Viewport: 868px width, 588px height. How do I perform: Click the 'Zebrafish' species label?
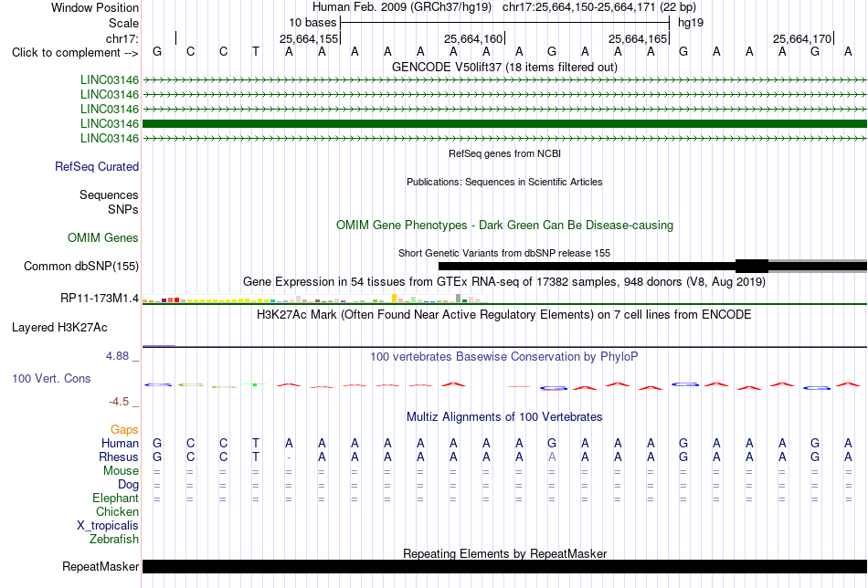(114, 539)
